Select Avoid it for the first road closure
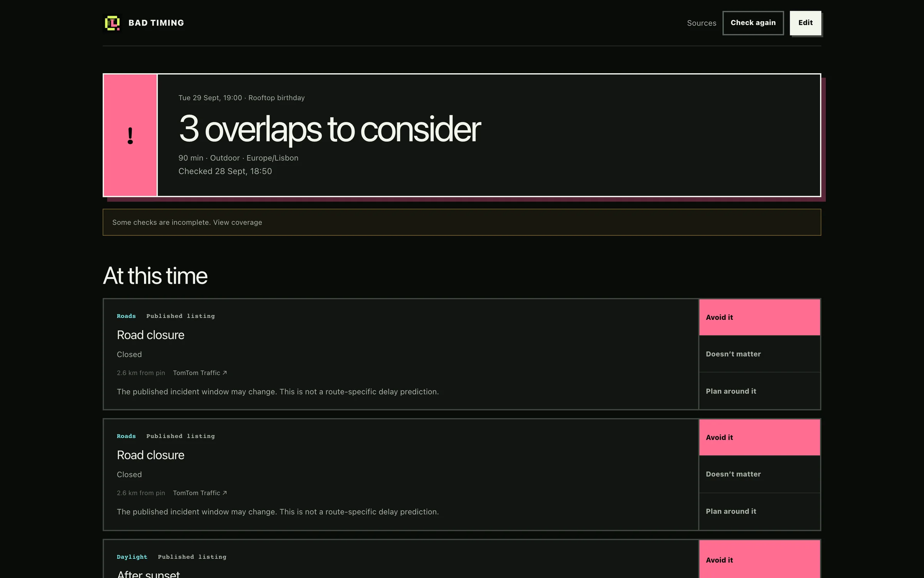This screenshot has height=578, width=924. pyautogui.click(x=759, y=317)
